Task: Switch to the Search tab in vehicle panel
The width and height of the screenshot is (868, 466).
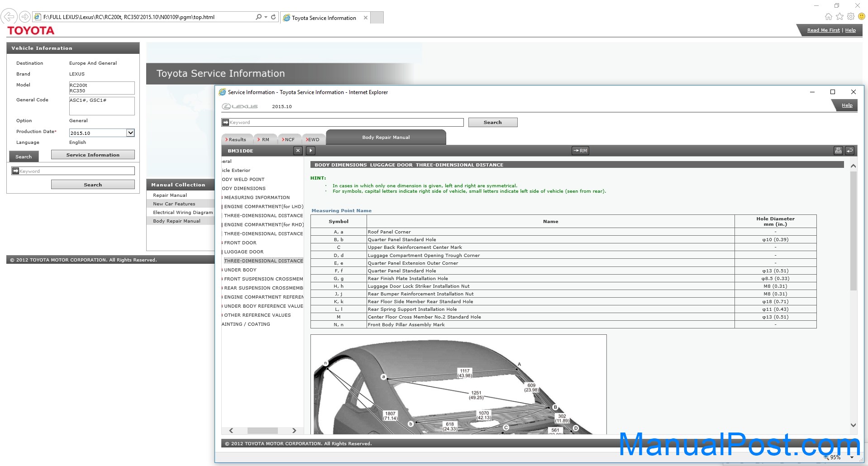Action: pos(24,157)
